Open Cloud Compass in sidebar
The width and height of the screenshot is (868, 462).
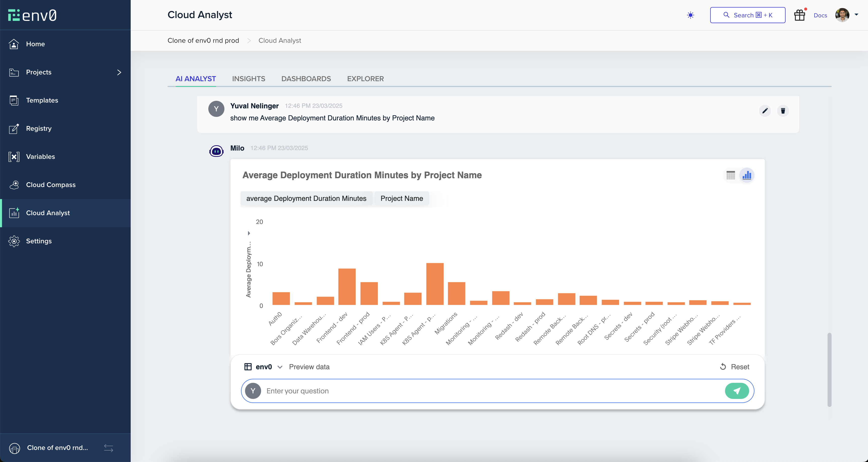pyautogui.click(x=51, y=185)
